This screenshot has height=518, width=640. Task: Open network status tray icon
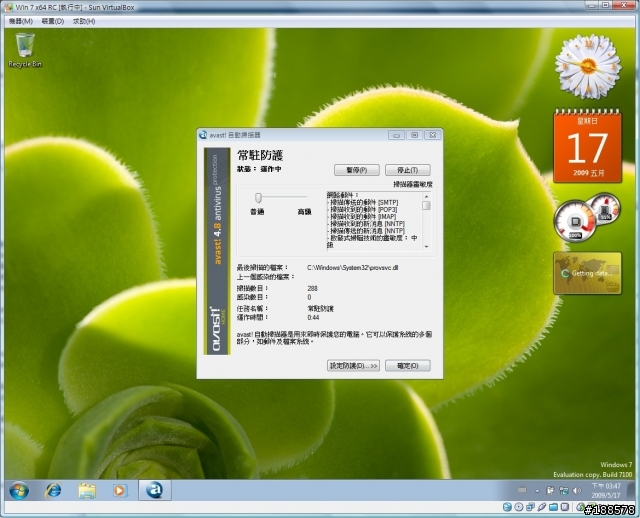pos(564,491)
